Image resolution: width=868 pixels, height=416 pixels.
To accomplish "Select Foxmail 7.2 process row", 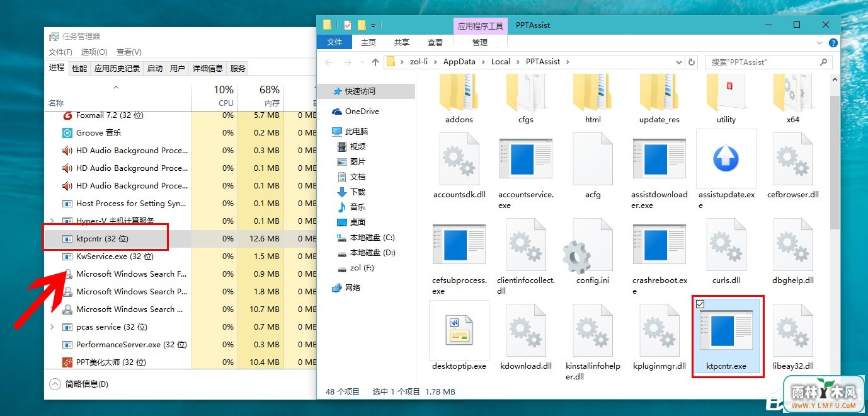I will 180,115.
